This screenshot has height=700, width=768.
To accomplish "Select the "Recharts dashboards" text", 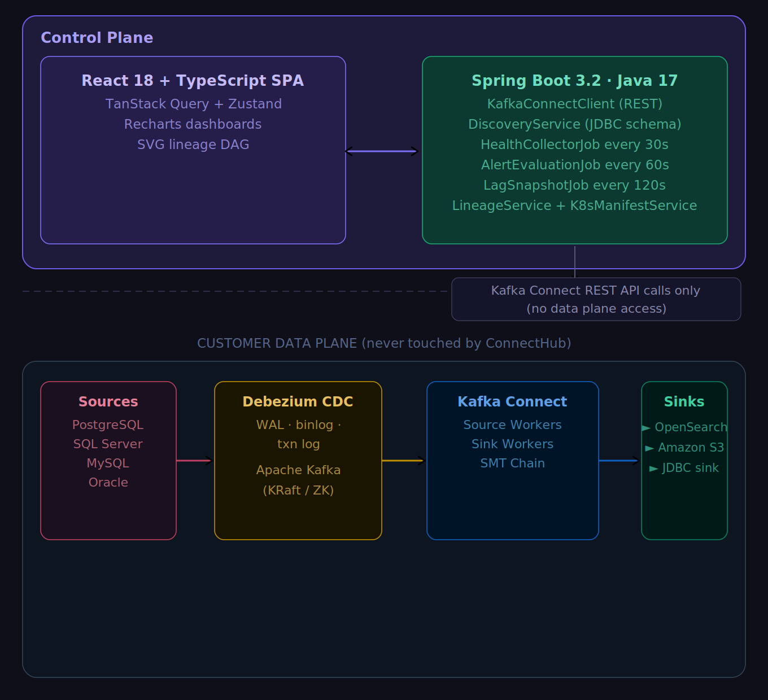I will click(x=193, y=124).
